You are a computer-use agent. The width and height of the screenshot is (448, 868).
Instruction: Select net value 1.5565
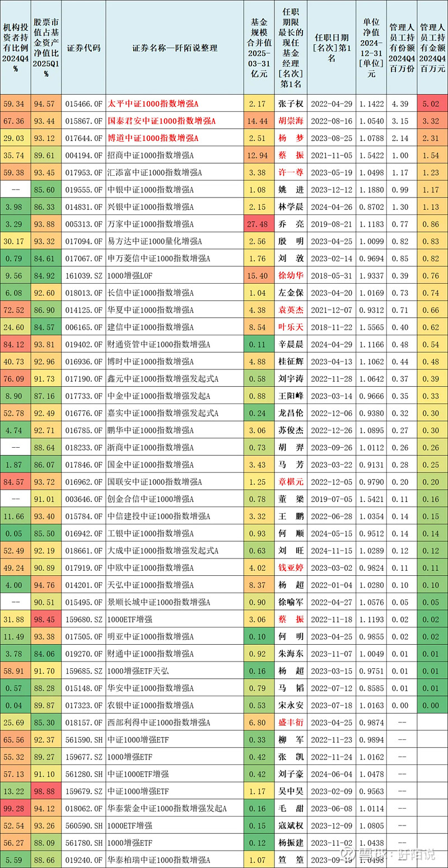point(371,327)
